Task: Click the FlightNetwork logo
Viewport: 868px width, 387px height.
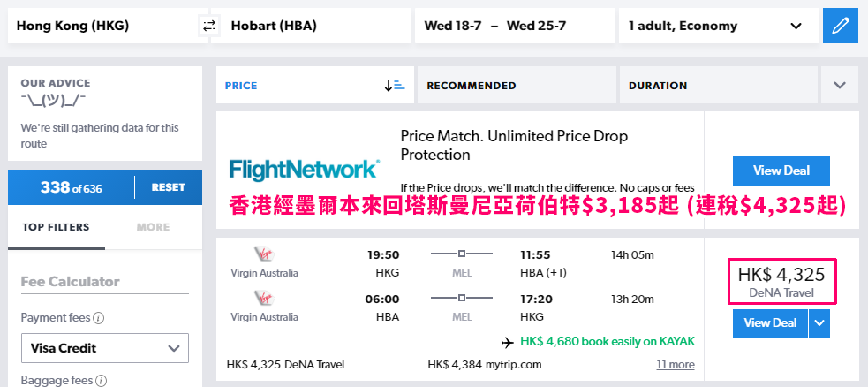Action: point(305,170)
